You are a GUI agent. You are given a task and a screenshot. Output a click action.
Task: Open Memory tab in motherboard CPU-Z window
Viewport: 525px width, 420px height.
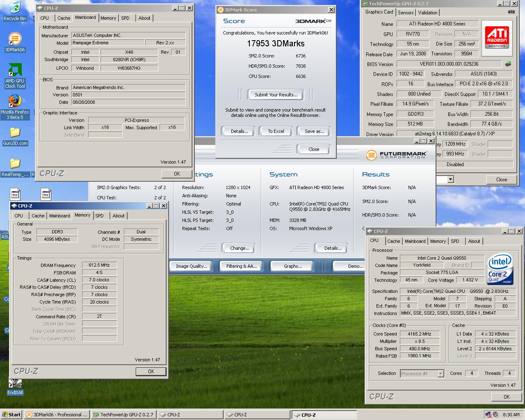(108, 18)
